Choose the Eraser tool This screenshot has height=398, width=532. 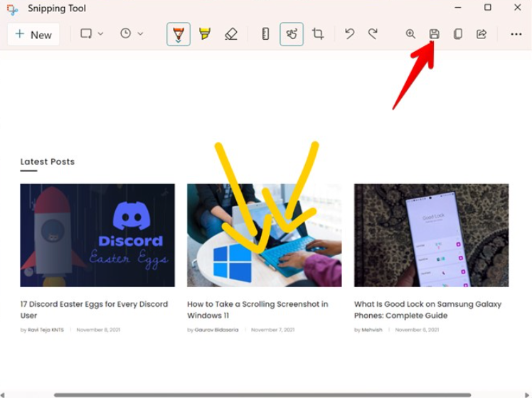pos(231,34)
